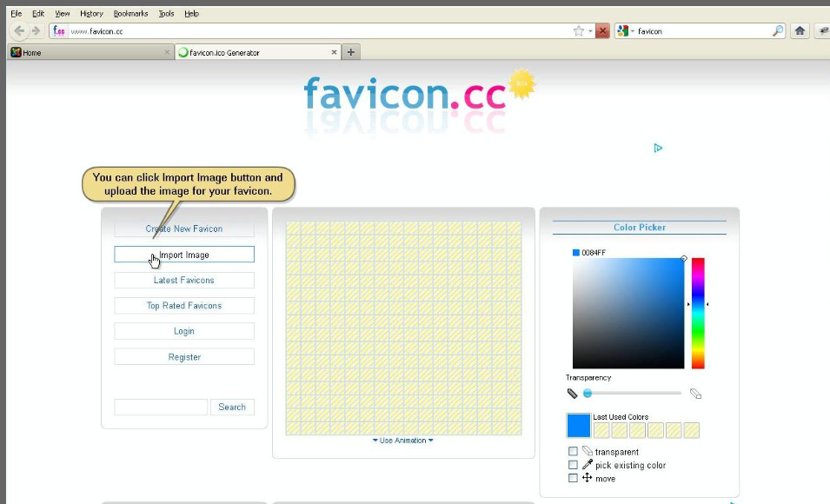
Task: Select the favicon.ico Generator tab
Action: pos(258,52)
